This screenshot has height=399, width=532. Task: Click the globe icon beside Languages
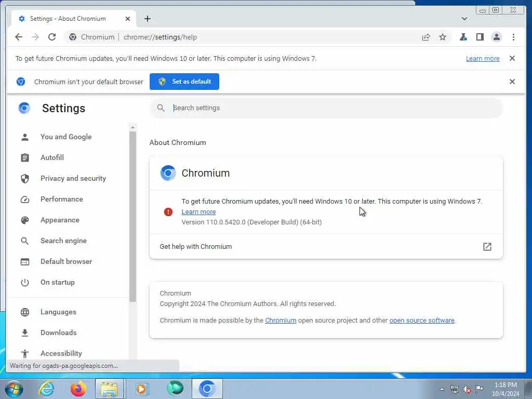25,312
